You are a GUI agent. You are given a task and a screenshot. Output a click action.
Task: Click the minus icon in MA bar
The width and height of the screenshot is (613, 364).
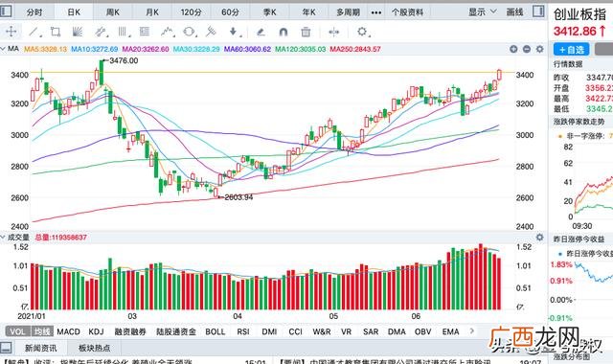coord(527,49)
